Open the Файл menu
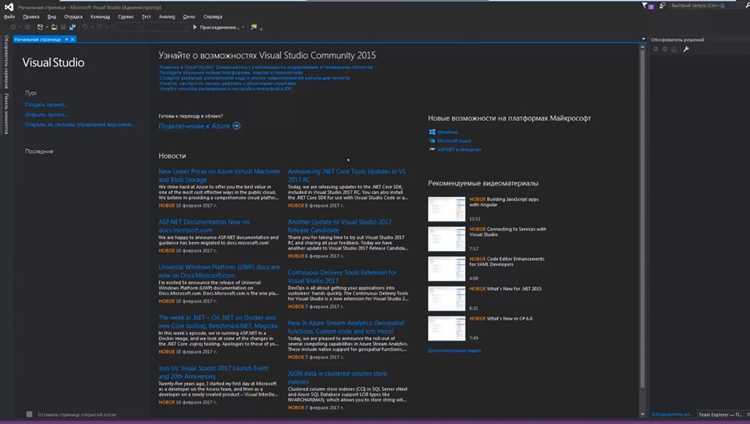The height and width of the screenshot is (424, 750). [x=9, y=17]
